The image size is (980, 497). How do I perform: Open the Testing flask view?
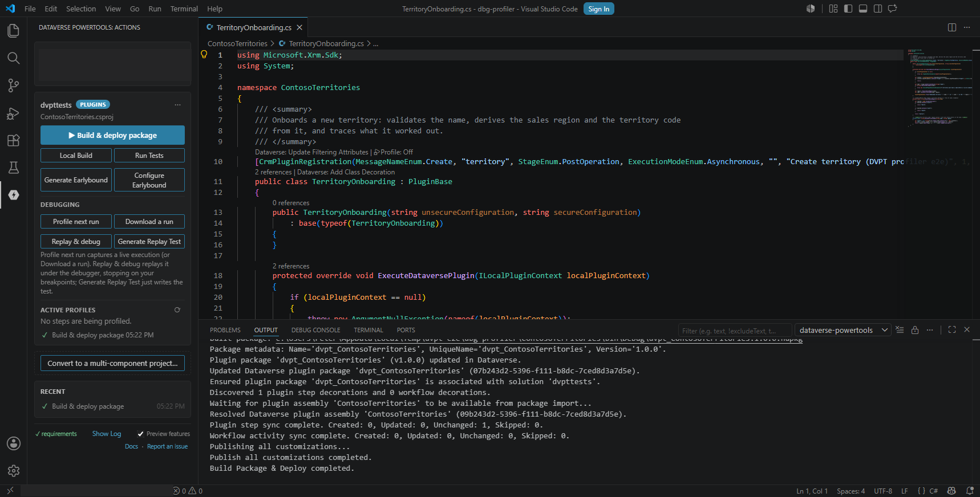[x=13, y=168]
